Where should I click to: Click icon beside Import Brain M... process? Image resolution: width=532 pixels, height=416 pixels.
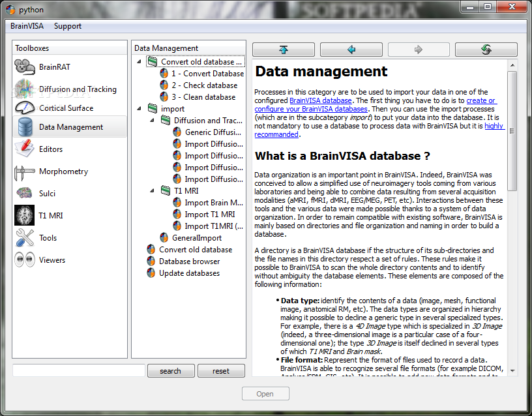coord(177,202)
